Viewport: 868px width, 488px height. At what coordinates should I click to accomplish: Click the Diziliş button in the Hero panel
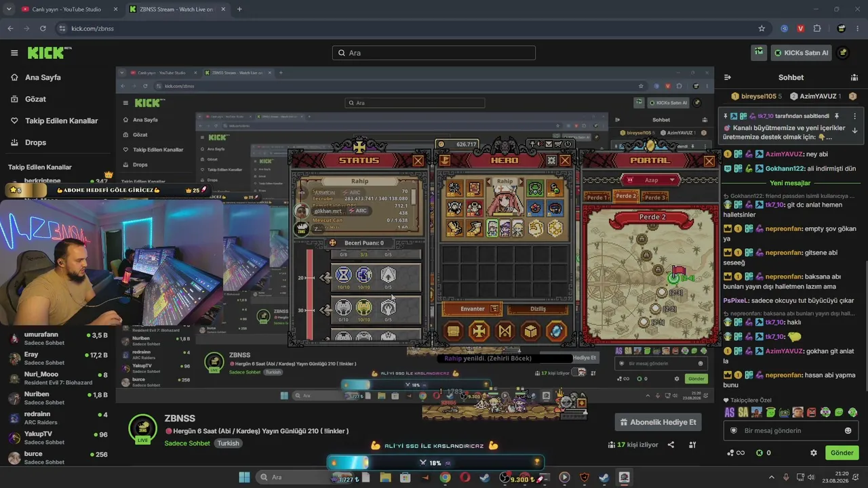(x=537, y=309)
